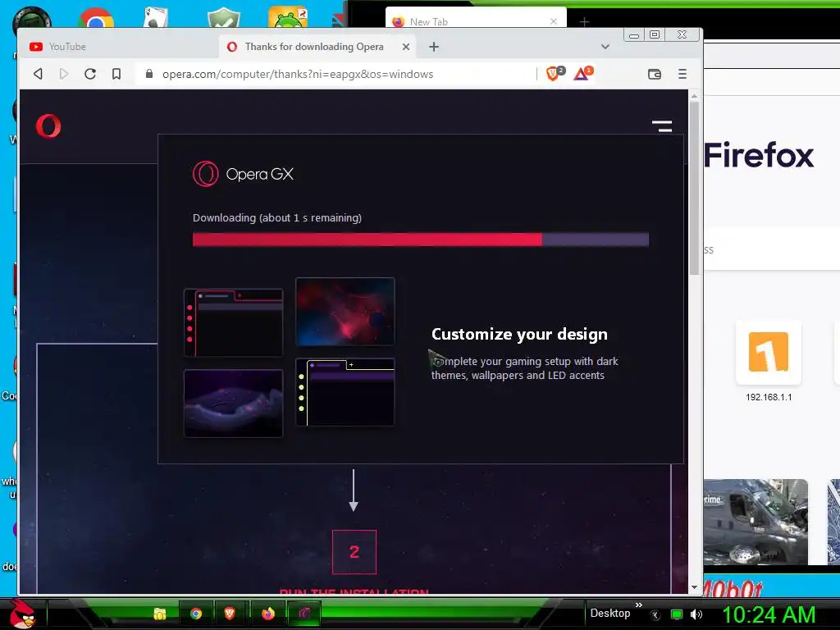
Task: Open the solitaire cards desktop shortcut
Action: 156,17
